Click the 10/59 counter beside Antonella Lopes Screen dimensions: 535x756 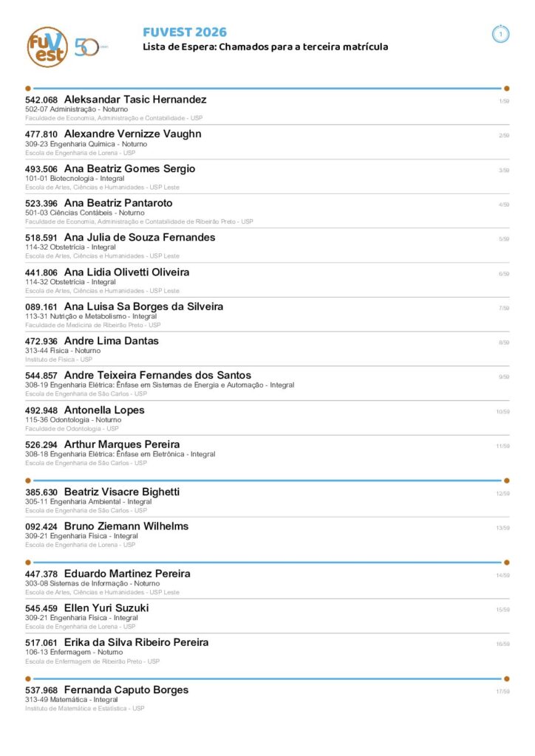point(502,412)
